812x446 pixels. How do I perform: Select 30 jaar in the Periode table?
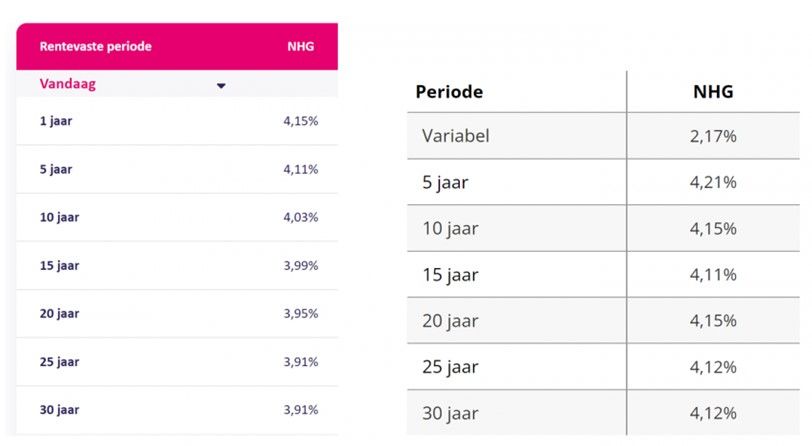tap(450, 413)
